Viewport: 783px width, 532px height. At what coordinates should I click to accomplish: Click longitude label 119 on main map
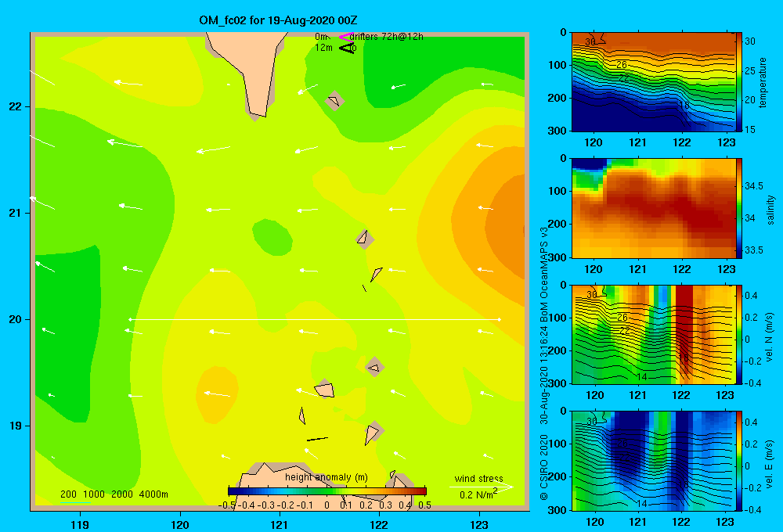[80, 524]
